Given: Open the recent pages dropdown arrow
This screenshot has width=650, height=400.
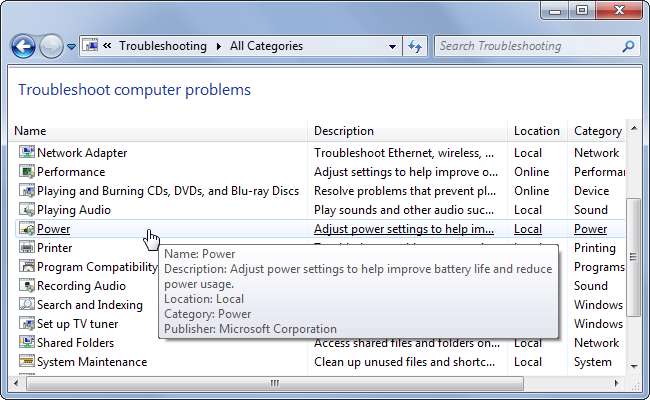Looking at the screenshot, I should [71, 46].
